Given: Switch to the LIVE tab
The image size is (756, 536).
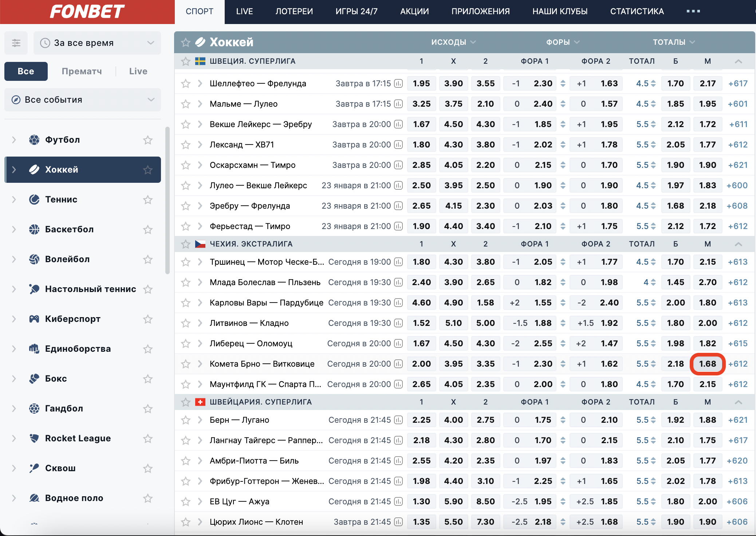Looking at the screenshot, I should coord(244,11).
